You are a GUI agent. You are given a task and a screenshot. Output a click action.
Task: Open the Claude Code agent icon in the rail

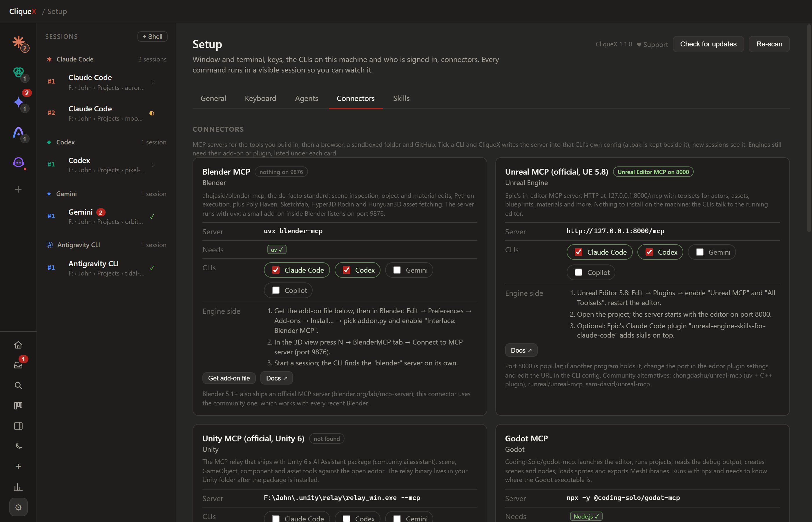coord(18,42)
